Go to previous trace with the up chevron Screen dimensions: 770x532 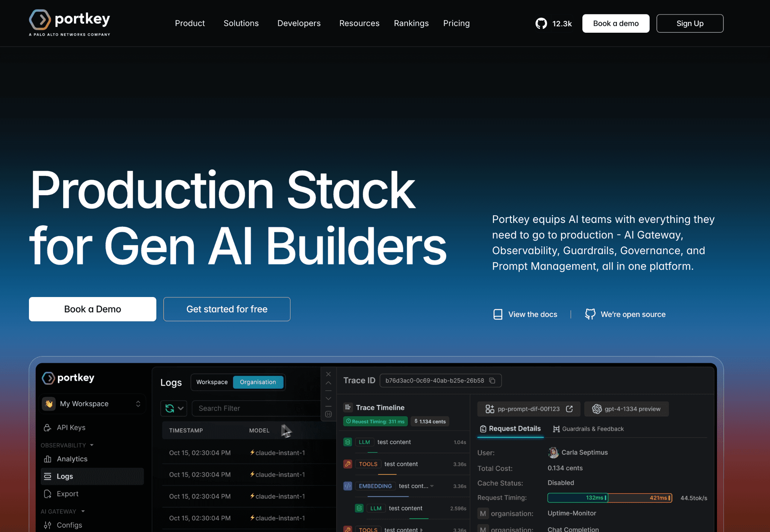click(328, 383)
